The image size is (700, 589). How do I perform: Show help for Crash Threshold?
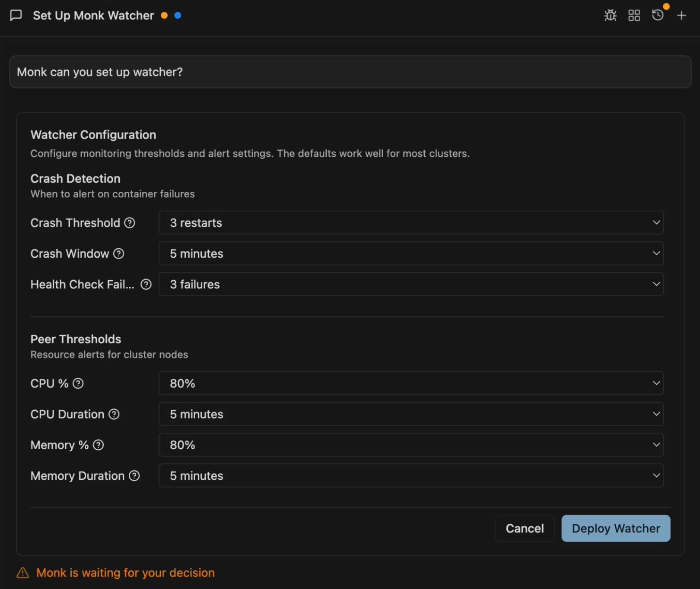click(130, 223)
